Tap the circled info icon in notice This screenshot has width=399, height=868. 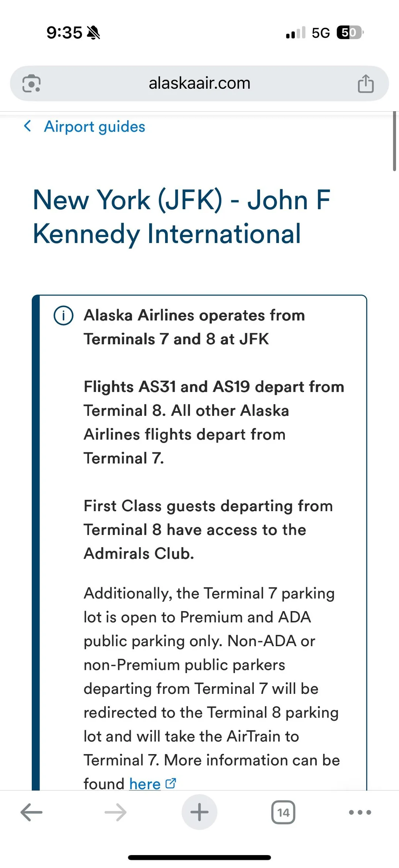[x=64, y=316]
